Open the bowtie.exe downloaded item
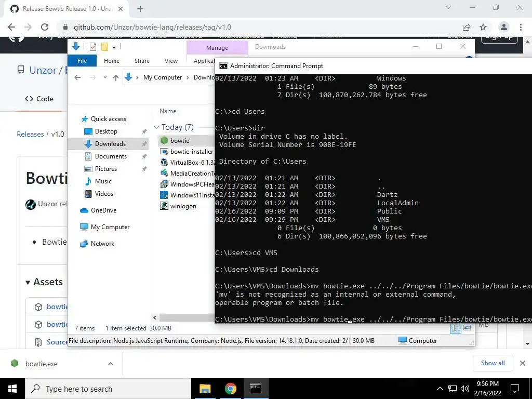Viewport: 532px width, 399px height. coord(42,364)
